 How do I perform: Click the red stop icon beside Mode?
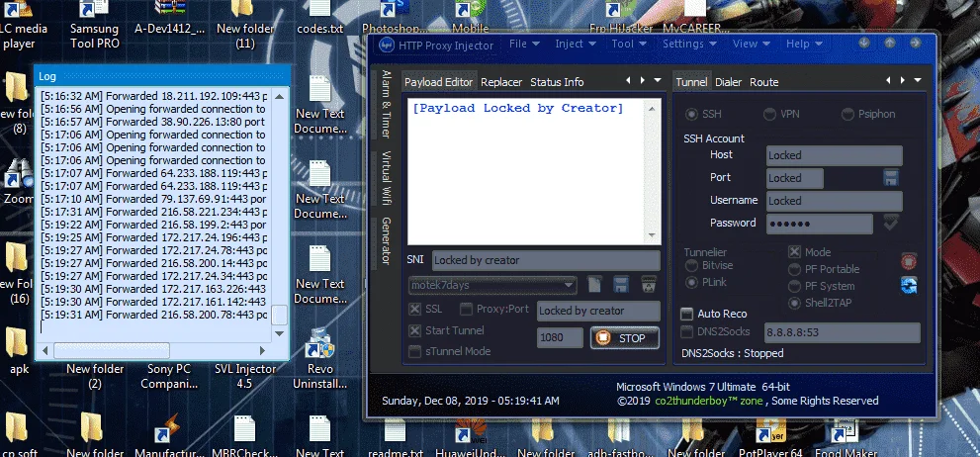coord(909,261)
